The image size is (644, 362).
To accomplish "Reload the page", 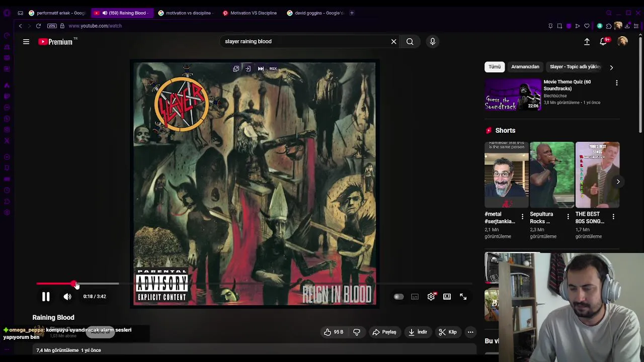I will [38, 26].
